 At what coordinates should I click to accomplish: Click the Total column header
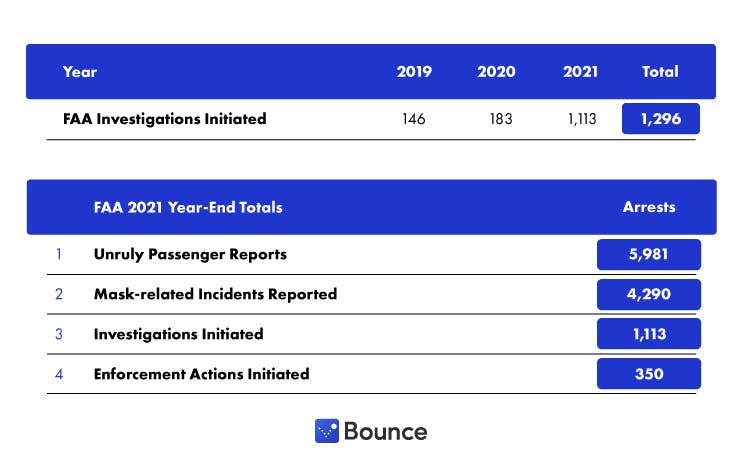(660, 72)
